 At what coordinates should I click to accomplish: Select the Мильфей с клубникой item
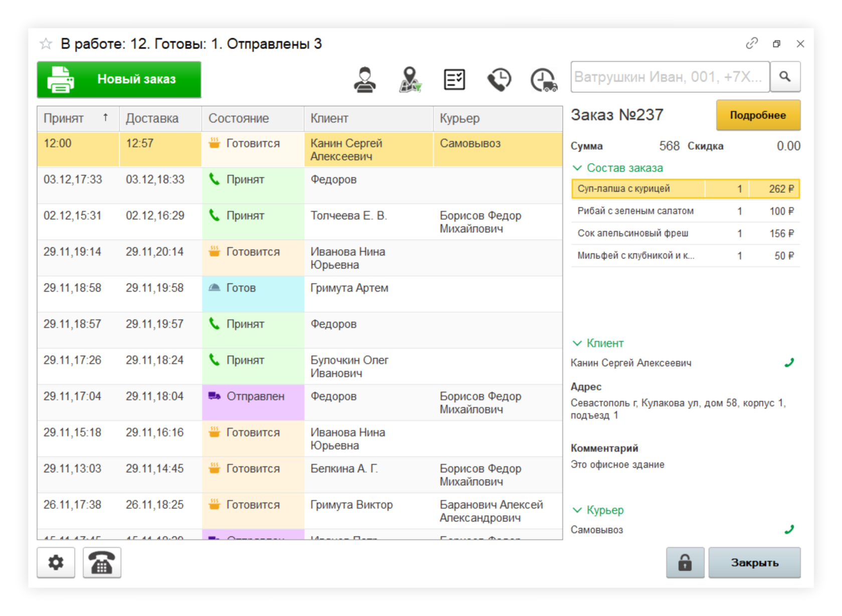coord(686,255)
